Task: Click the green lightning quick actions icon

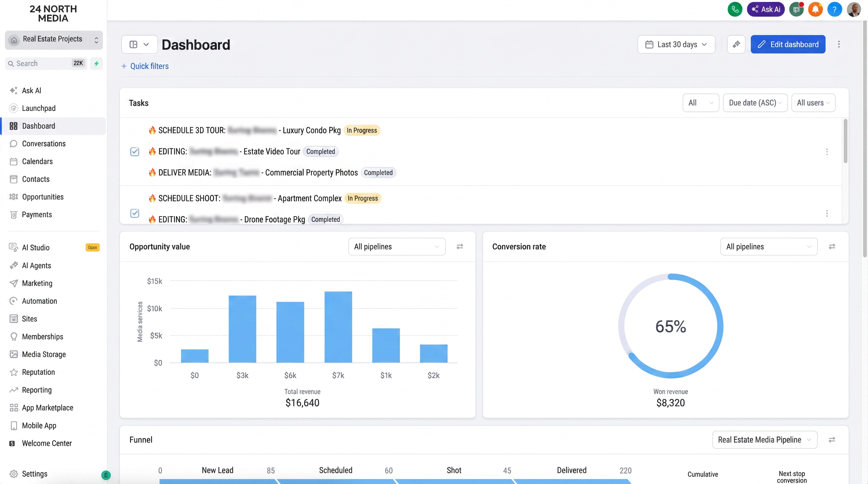Action: point(97,63)
